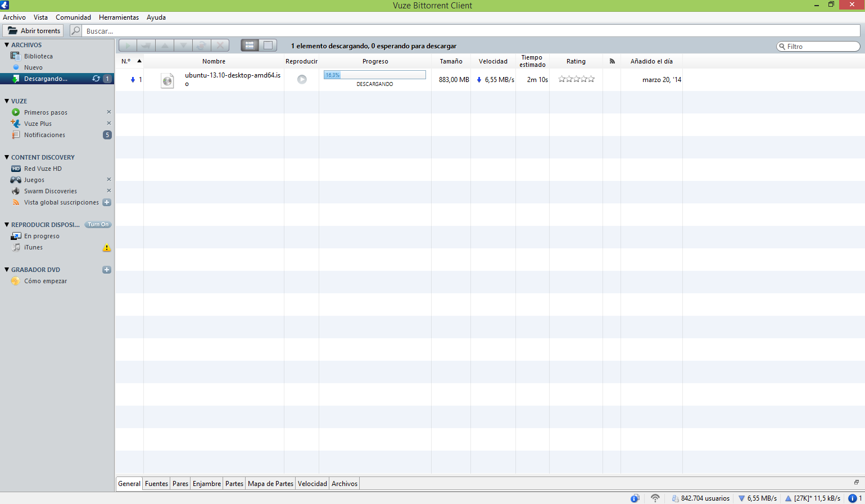The width and height of the screenshot is (865, 504).
Task: Click the RSS icon for Vista global suscripciones
Action: [x=16, y=202]
